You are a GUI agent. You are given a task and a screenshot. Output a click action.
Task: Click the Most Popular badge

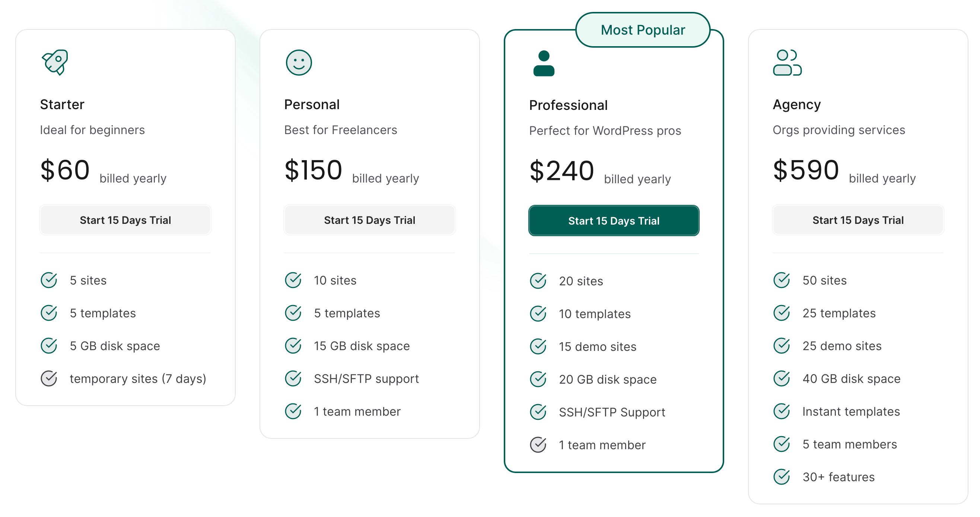pos(643,30)
